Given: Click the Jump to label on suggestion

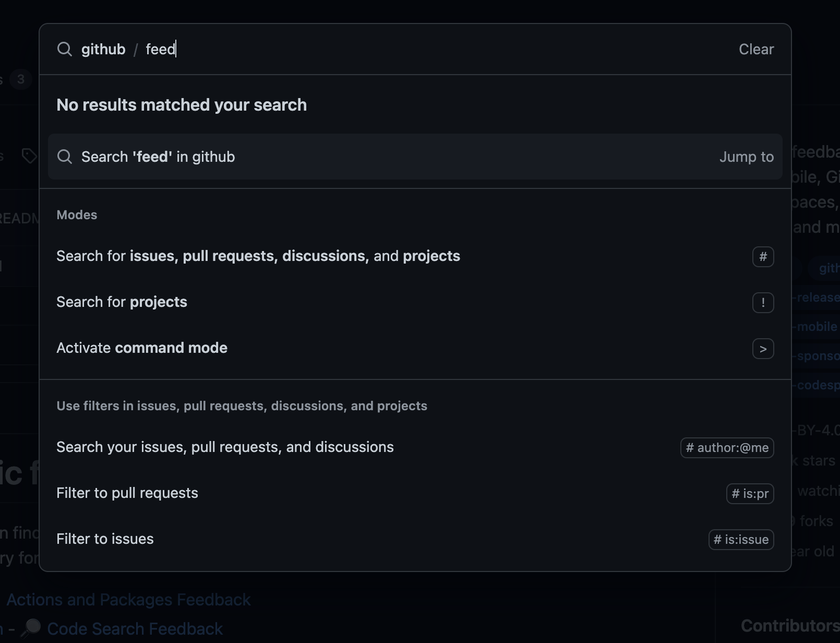Looking at the screenshot, I should 747,157.
